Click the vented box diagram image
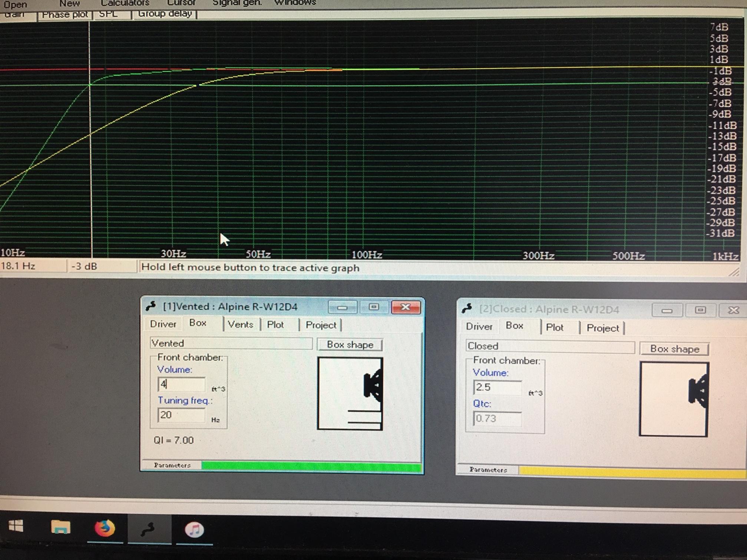This screenshot has height=560, width=747. pyautogui.click(x=350, y=393)
